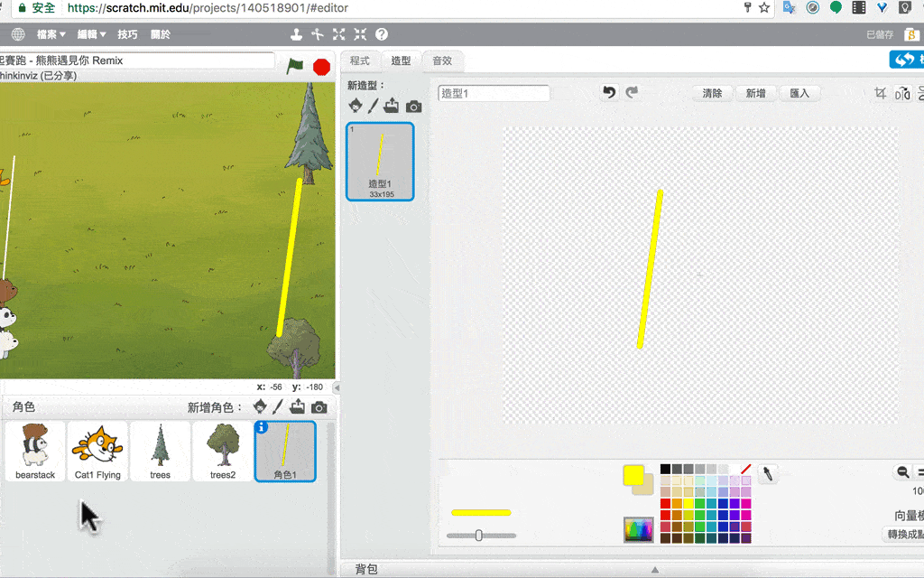Open the account icon in header
924x578 pixels.
(x=911, y=34)
